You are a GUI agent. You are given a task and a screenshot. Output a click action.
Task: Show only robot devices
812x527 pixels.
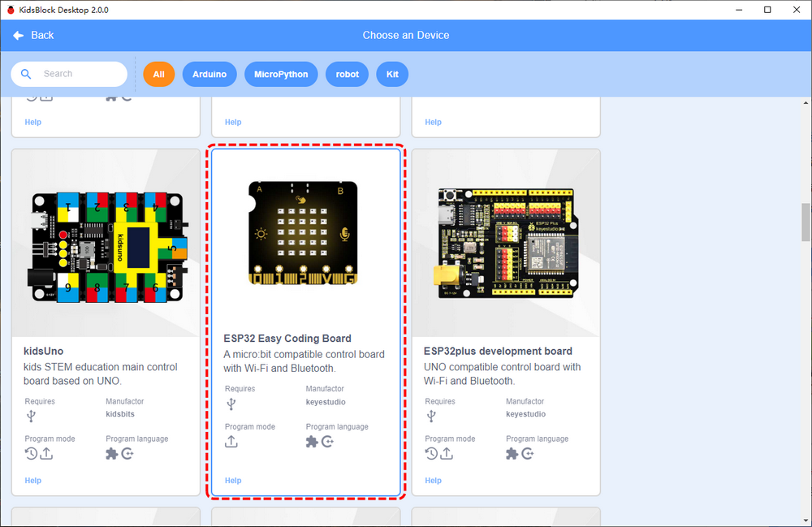[x=347, y=74]
